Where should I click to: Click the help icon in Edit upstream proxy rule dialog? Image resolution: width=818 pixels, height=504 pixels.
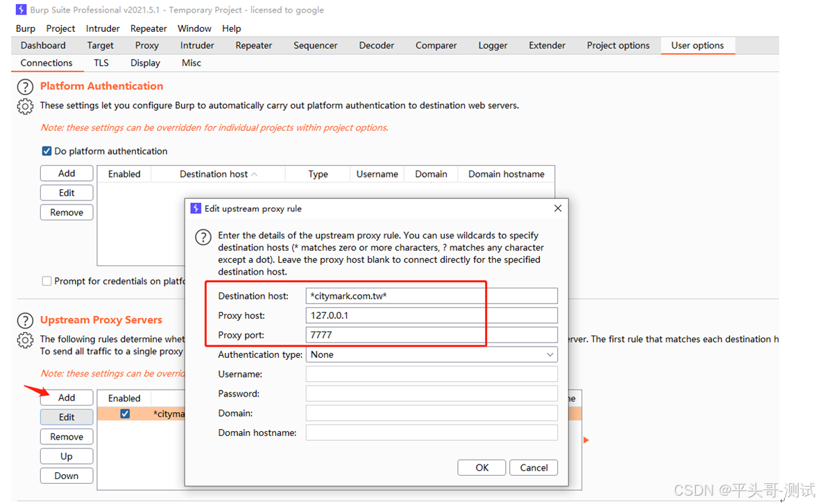click(203, 237)
